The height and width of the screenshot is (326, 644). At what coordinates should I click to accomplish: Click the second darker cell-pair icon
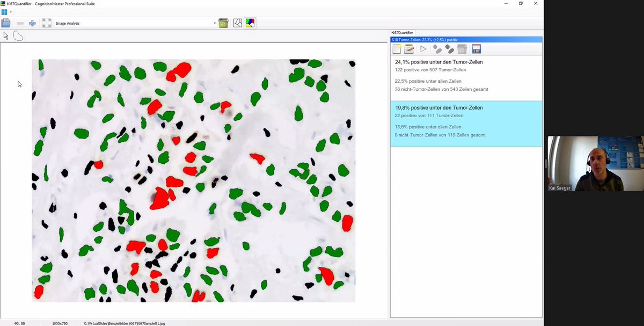click(450, 49)
